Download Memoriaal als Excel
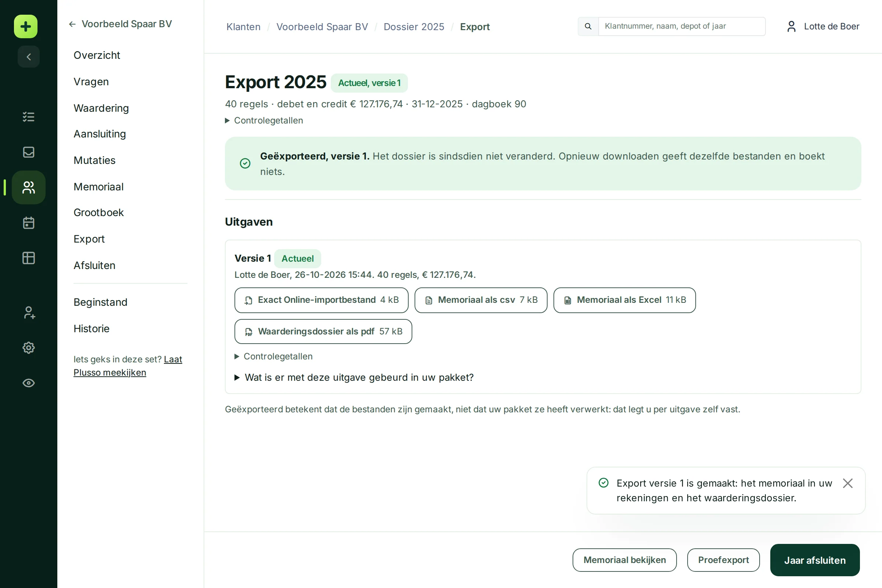Viewport: 882px width, 588px height. [624, 300]
